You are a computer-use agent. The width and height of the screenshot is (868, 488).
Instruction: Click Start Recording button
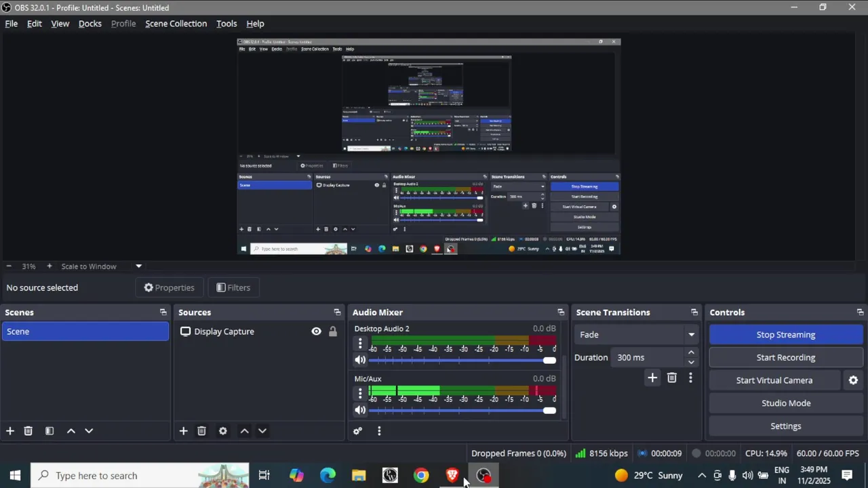point(786,358)
